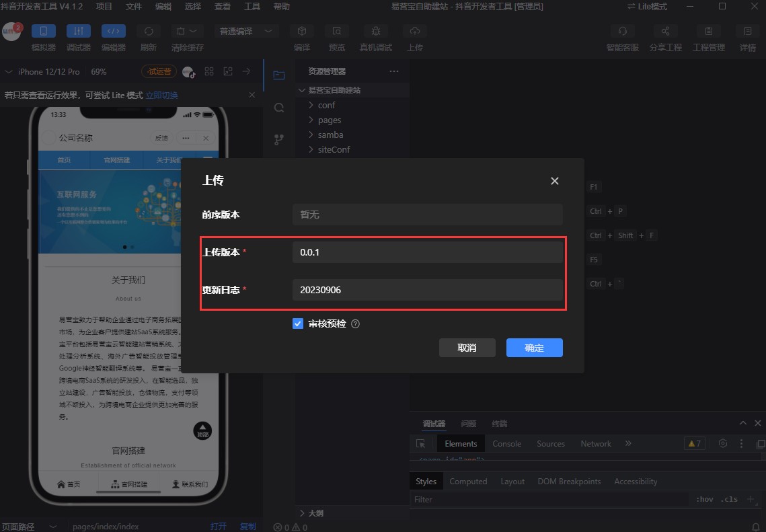Open the 工具 menu
Screen dimensions: 766x532
click(x=252, y=6)
